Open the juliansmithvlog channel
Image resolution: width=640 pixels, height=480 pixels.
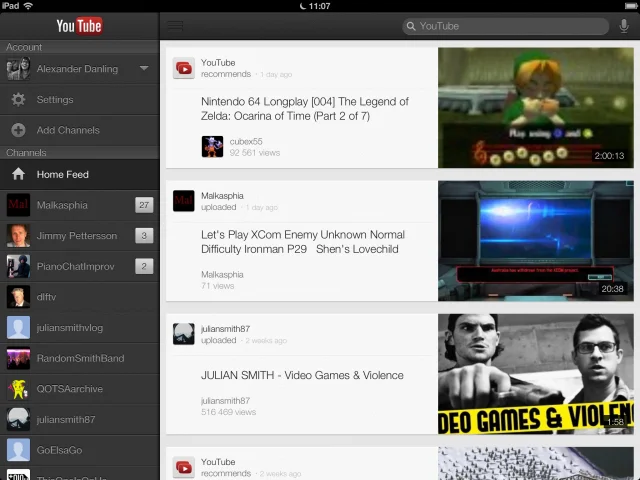pyautogui.click(x=69, y=328)
